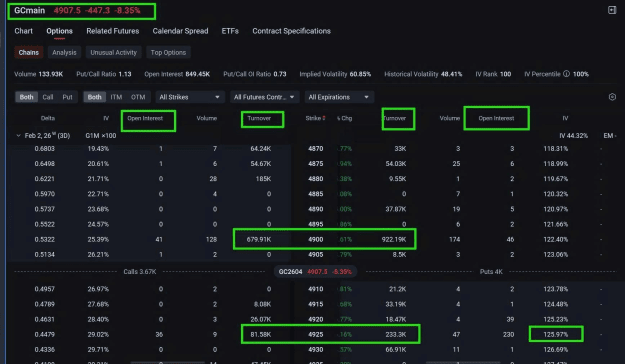Image resolution: width=625 pixels, height=364 pixels.
Task: Filter chain to Call only
Action: tap(48, 97)
